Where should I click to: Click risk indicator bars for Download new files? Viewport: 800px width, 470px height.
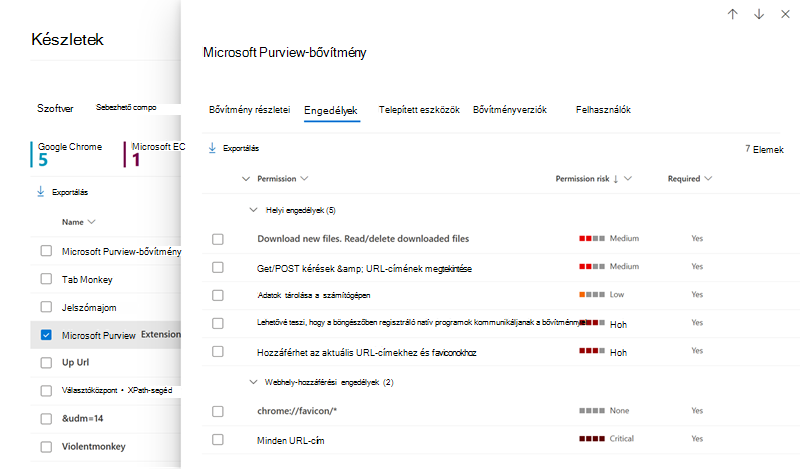pyautogui.click(x=592, y=238)
